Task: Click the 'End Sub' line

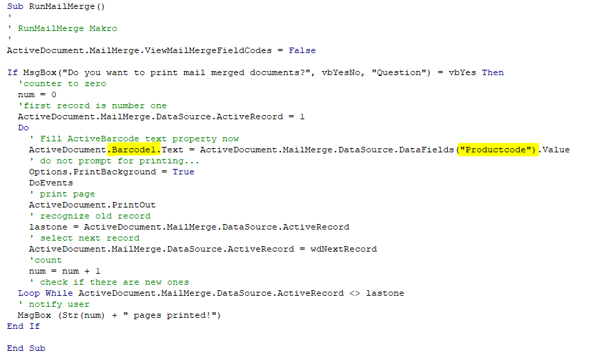Action: (26, 348)
